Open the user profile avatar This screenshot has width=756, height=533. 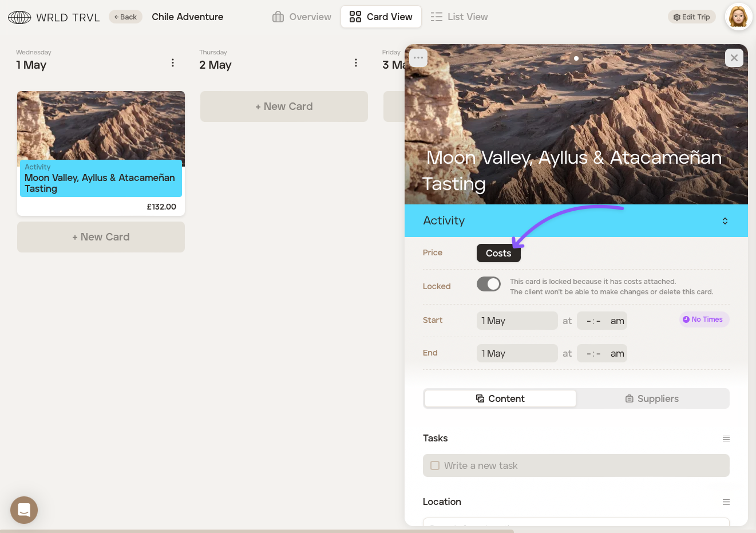pos(738,17)
